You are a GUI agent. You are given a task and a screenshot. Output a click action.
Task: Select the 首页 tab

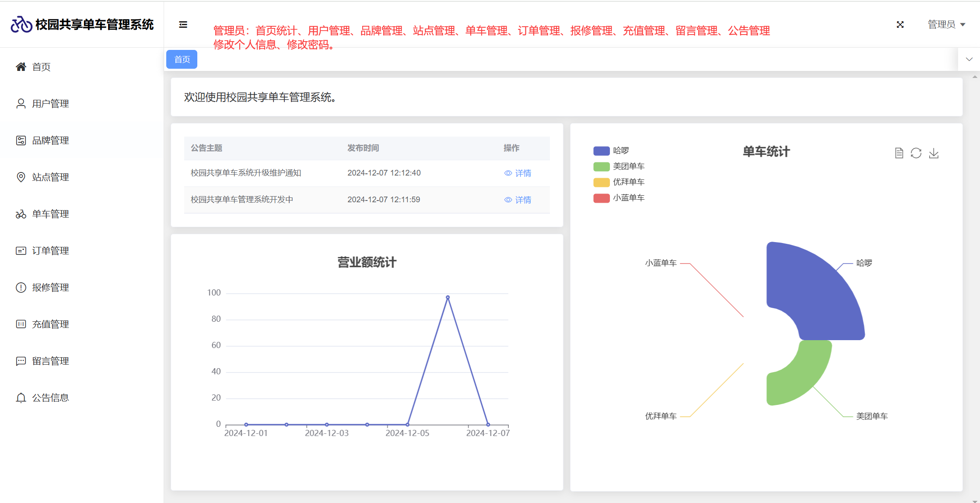(x=182, y=60)
